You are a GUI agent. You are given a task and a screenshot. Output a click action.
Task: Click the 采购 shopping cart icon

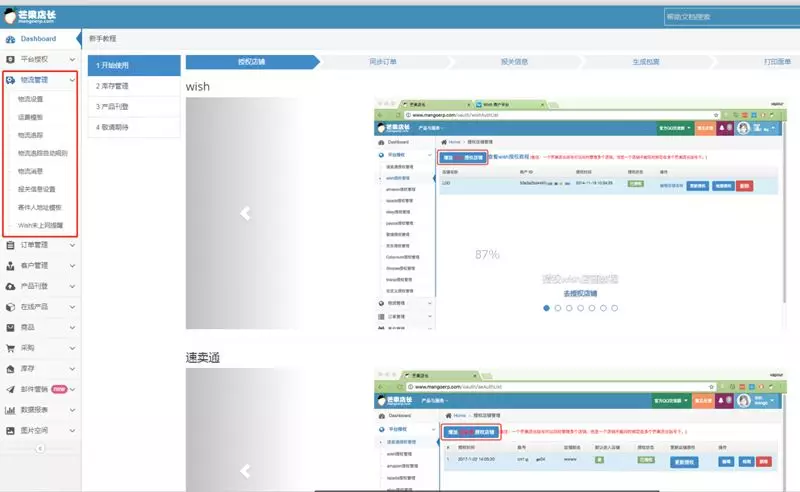click(x=11, y=348)
